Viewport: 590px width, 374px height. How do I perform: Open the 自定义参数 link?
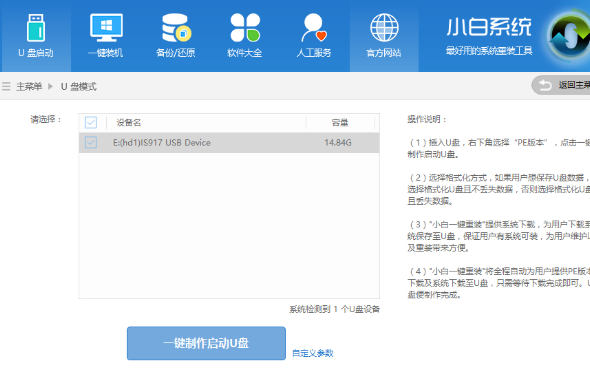(313, 353)
